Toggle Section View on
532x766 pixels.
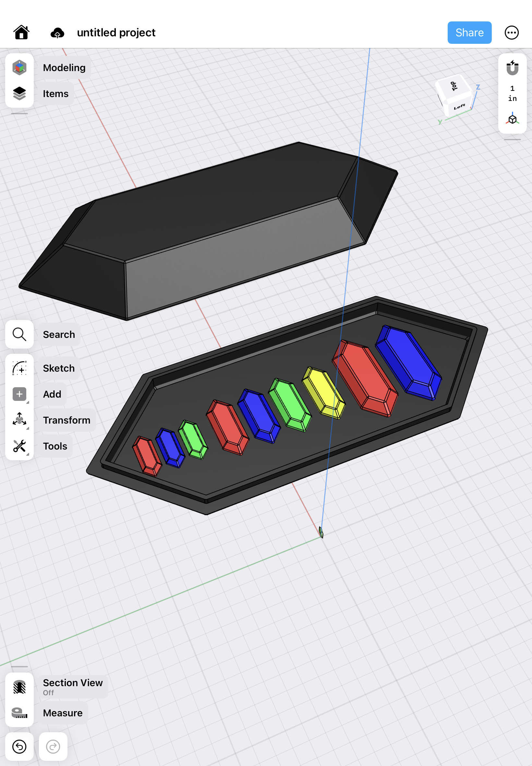[x=19, y=687]
